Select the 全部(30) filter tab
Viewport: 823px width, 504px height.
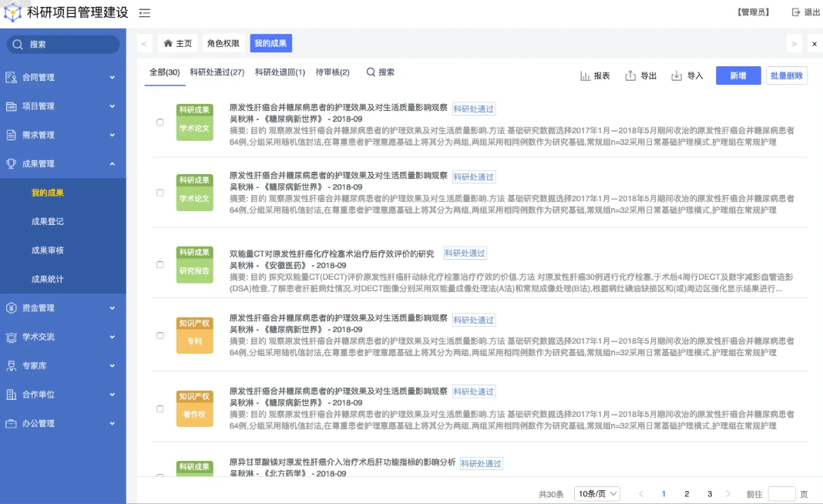(x=165, y=72)
